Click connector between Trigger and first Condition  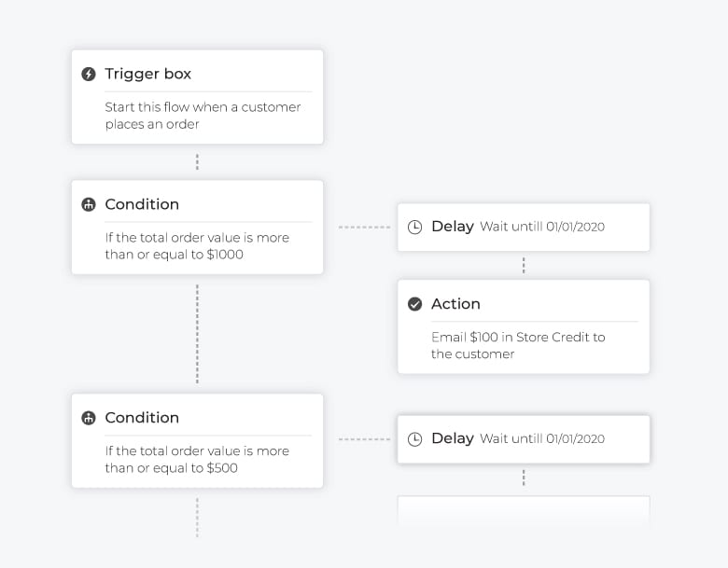tap(197, 162)
